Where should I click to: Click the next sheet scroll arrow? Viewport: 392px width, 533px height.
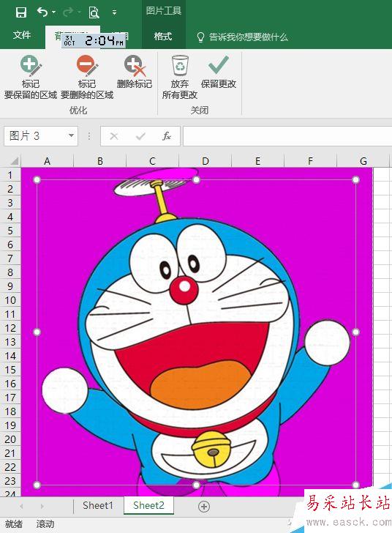click(42, 507)
